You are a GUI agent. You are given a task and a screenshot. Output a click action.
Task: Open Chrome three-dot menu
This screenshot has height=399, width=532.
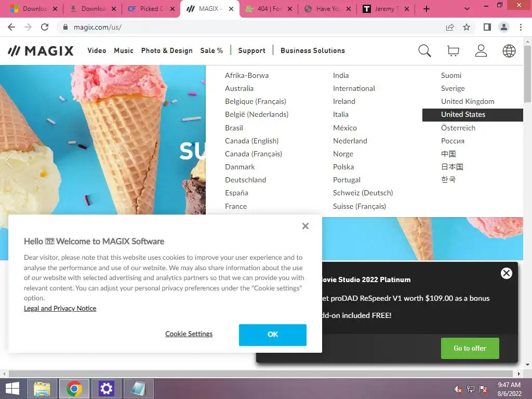click(x=521, y=27)
